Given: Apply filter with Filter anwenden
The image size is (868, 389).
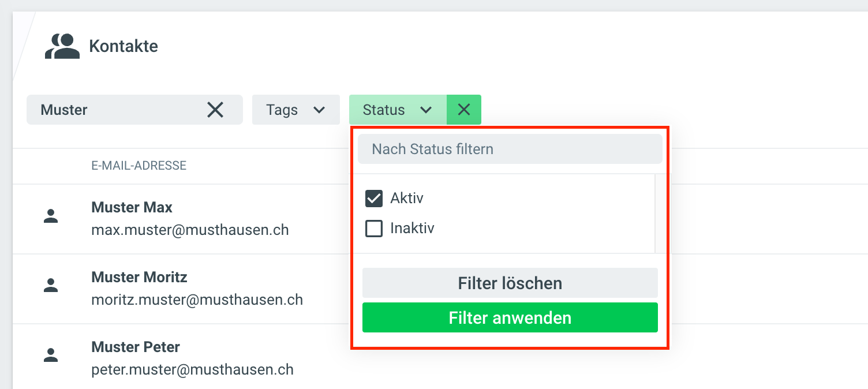Looking at the screenshot, I should point(510,317).
